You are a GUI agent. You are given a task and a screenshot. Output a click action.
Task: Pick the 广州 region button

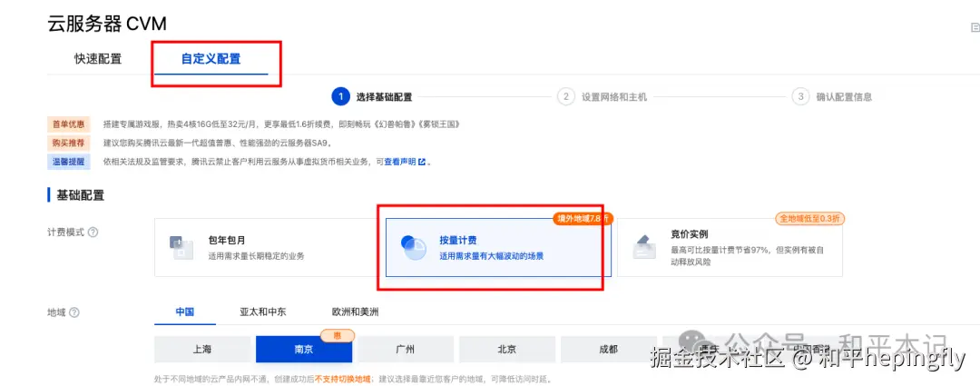point(406,349)
